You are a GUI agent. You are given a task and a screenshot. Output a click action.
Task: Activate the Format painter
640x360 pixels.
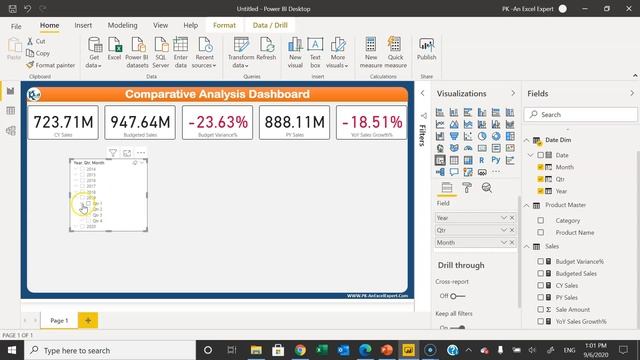(51, 65)
